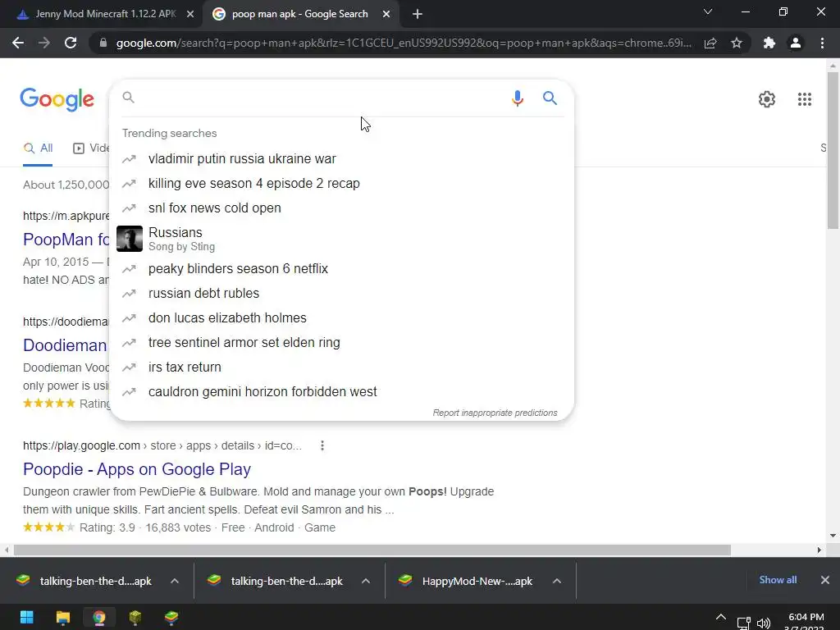
Task: Open the Google apps grid
Action: [804, 99]
